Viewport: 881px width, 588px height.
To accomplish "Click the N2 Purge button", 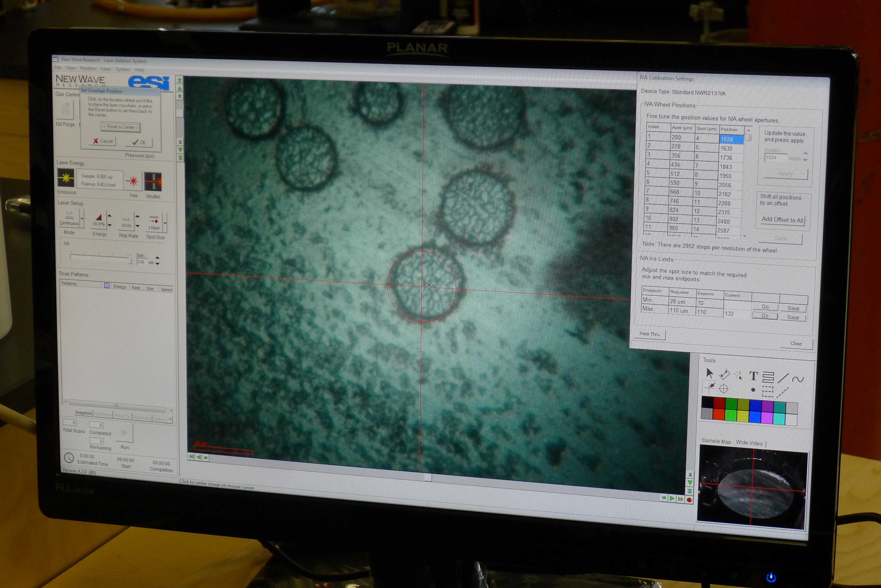I will point(66,110).
